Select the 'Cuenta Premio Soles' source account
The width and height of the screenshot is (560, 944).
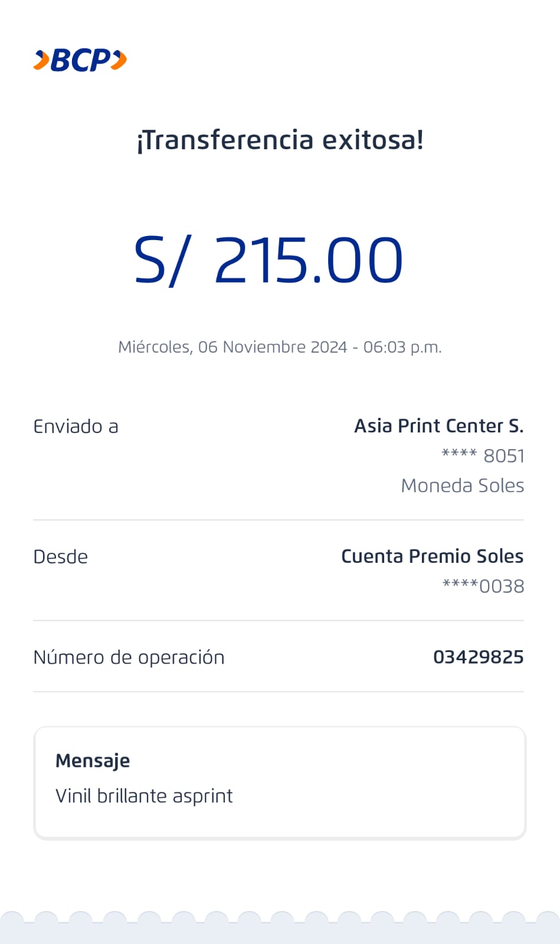[x=432, y=556]
